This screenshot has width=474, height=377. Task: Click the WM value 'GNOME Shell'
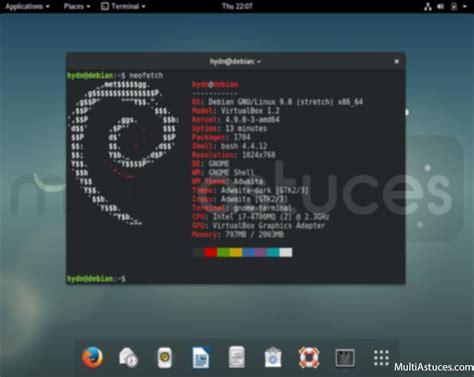pos(231,172)
